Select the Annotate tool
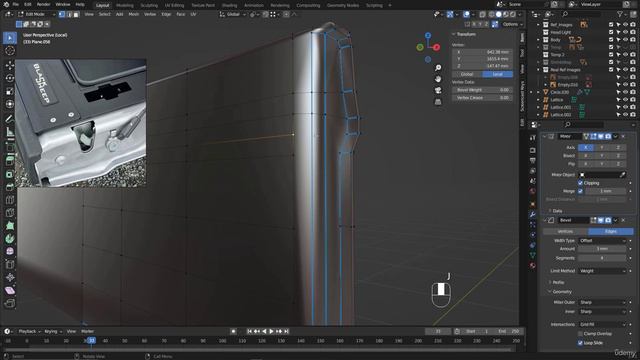This screenshot has height=360, width=640. click(10, 119)
